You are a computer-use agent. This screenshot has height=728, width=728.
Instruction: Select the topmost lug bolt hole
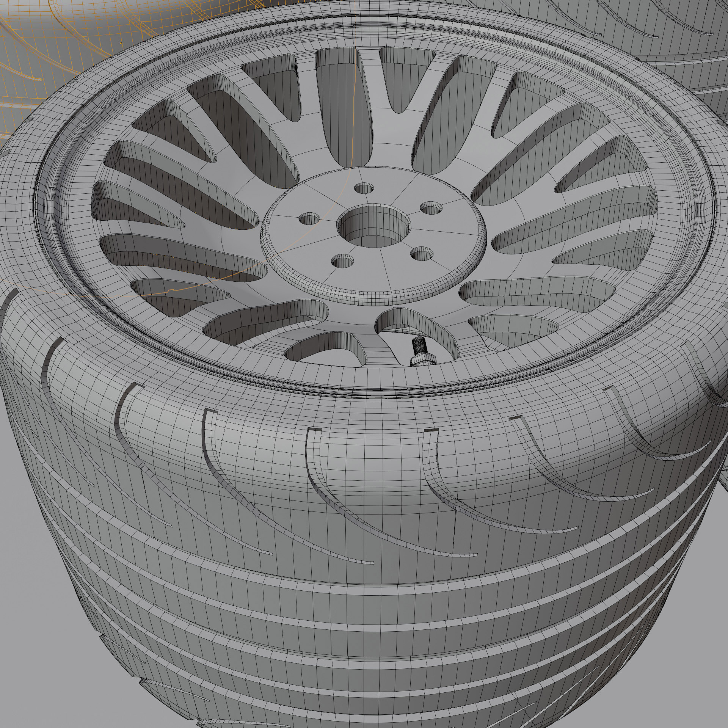(364, 188)
